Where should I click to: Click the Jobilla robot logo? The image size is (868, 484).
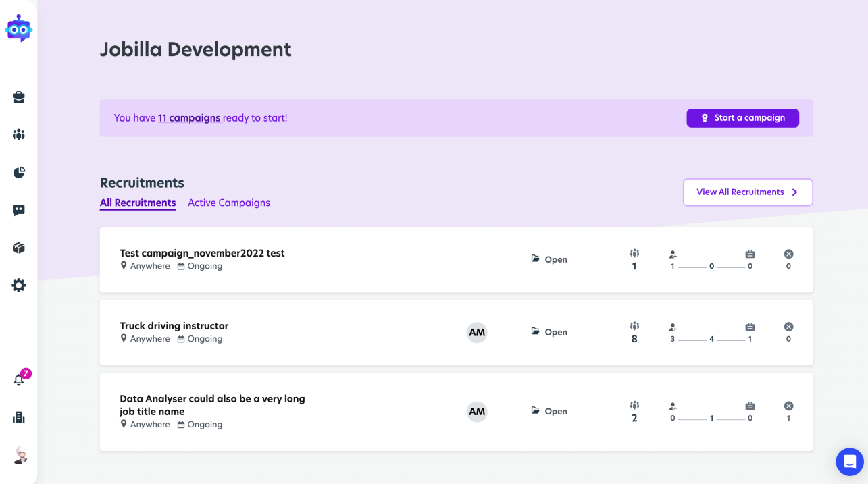click(x=19, y=28)
